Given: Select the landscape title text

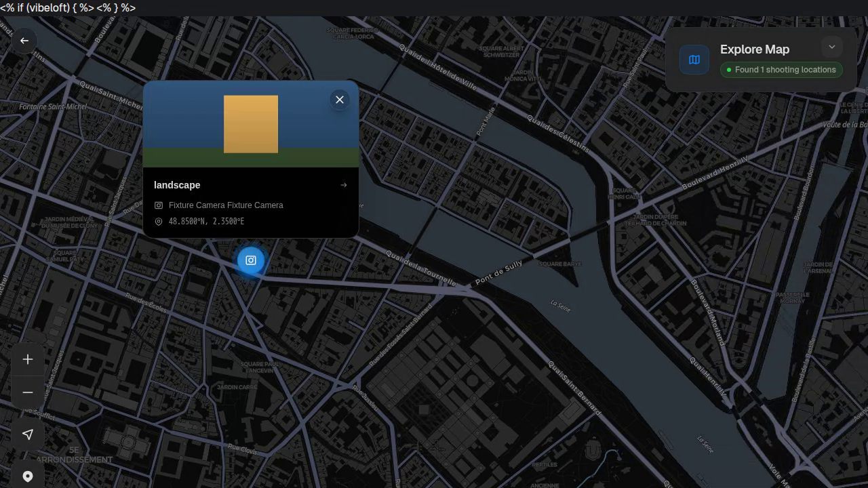Looking at the screenshot, I should point(177,185).
